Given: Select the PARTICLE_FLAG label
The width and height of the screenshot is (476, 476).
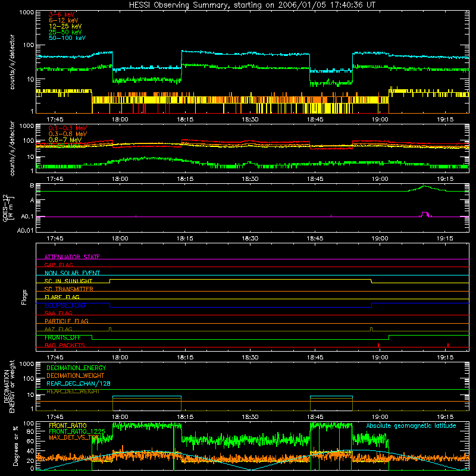Looking at the screenshot, I should tap(67, 321).
